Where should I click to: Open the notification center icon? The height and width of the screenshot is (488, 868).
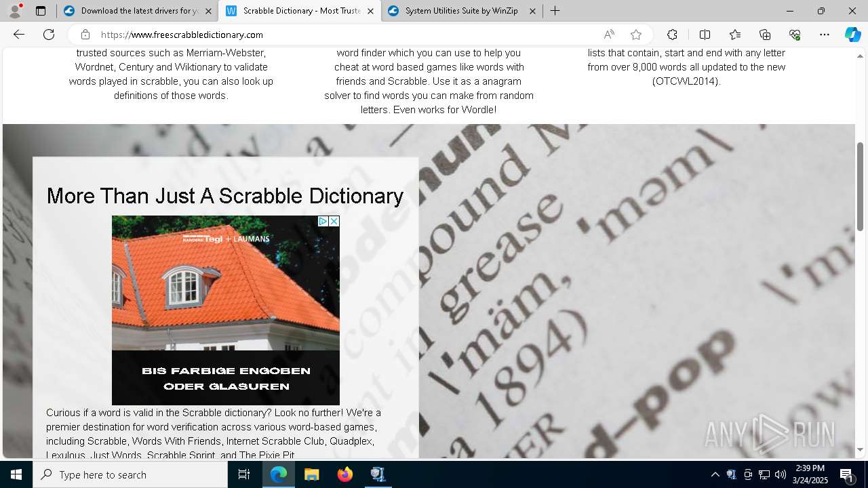(847, 474)
